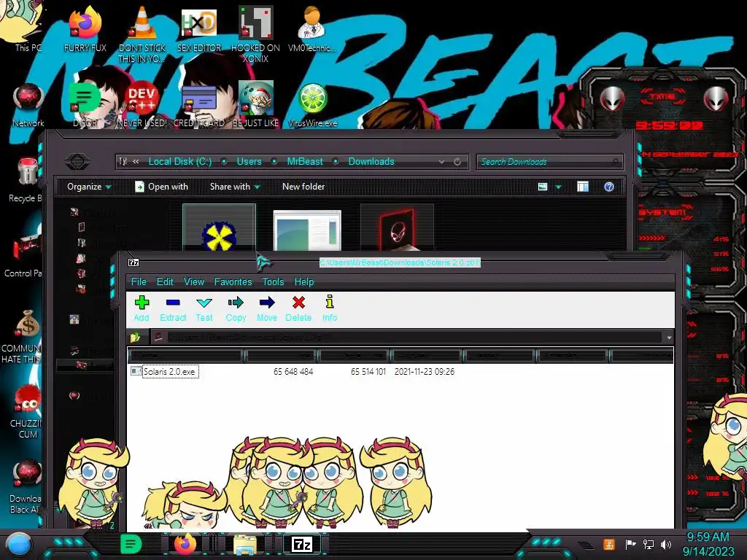Open Explorer help question mark icon
747x560 pixels.
click(609, 187)
